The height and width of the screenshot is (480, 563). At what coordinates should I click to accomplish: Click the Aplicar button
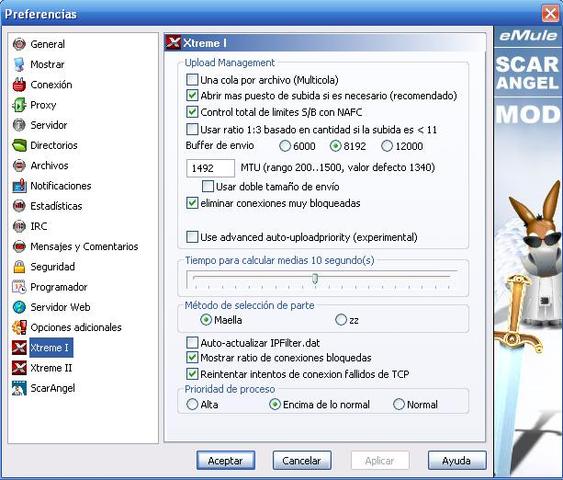point(380,460)
